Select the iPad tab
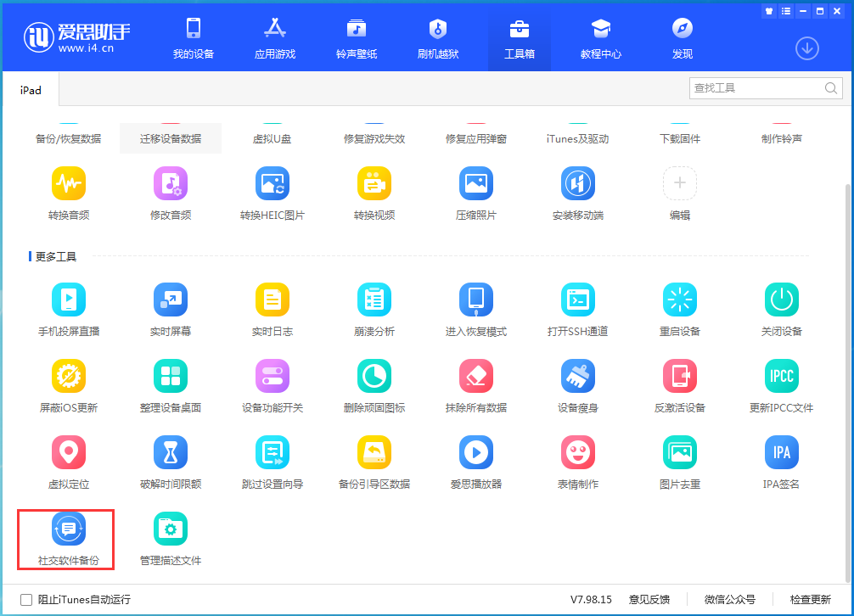The width and height of the screenshot is (854, 616). 31,88
